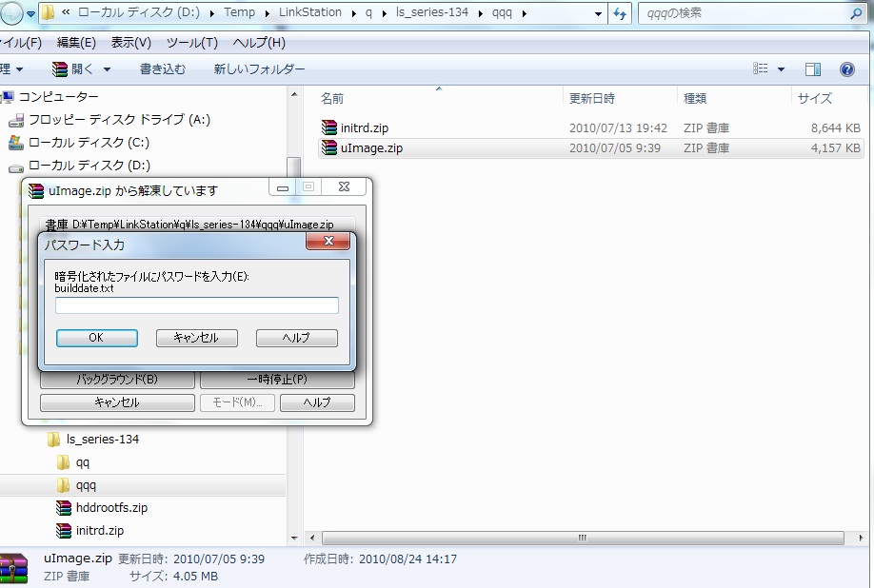The image size is (874, 588).
Task: Click the change view icon
Action: coord(761,69)
